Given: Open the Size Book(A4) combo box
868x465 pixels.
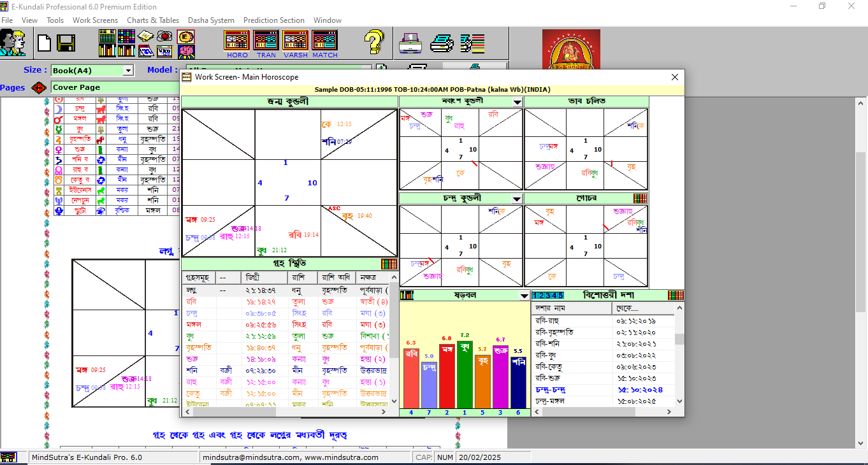Looking at the screenshot, I should 128,71.
